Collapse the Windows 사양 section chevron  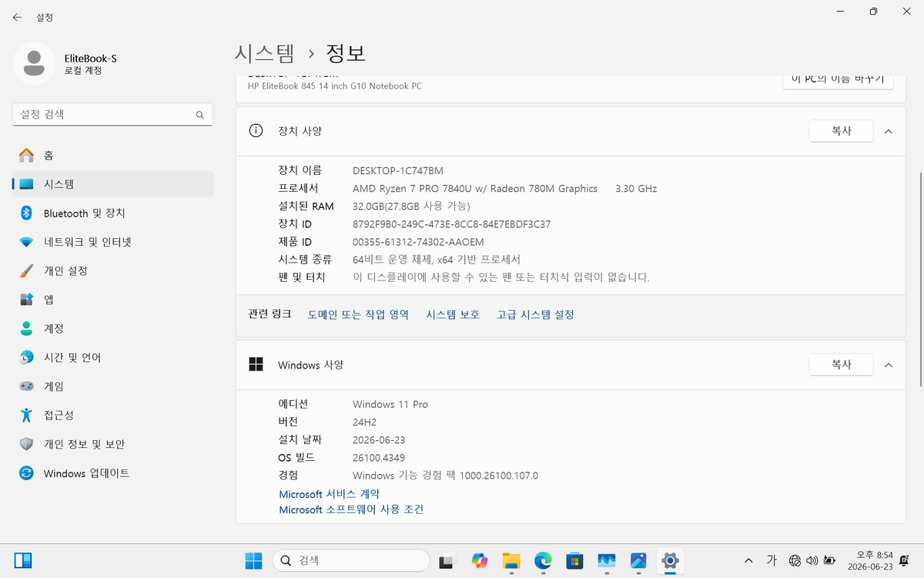(x=889, y=365)
